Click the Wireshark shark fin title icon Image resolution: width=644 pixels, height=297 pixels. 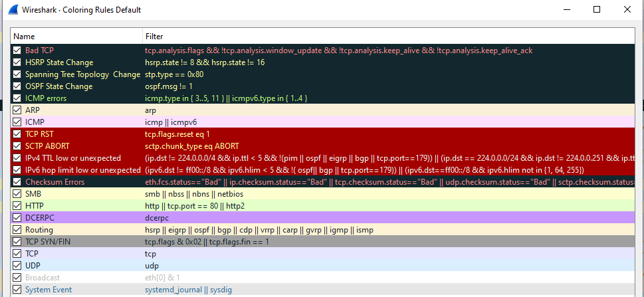coord(13,10)
